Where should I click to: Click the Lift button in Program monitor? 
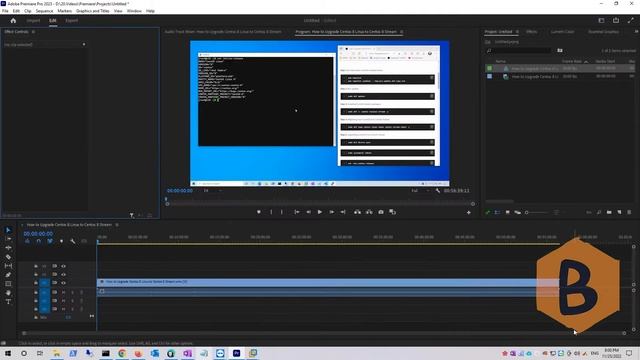coord(357,212)
